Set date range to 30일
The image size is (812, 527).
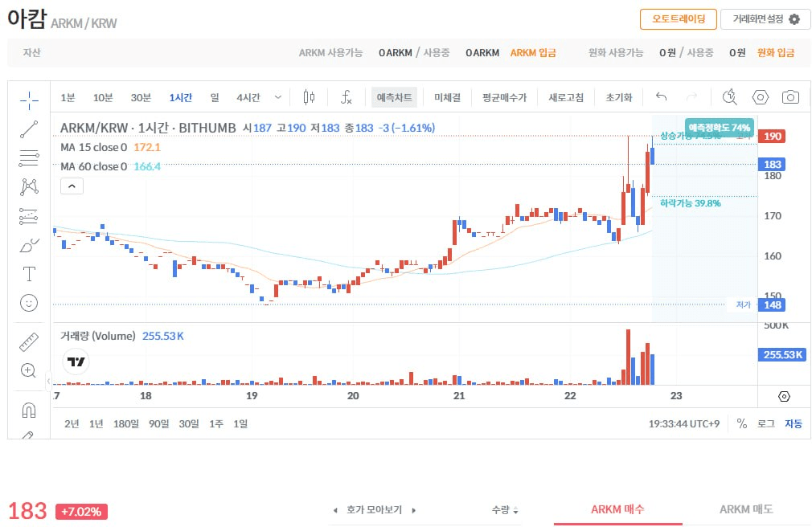[189, 423]
